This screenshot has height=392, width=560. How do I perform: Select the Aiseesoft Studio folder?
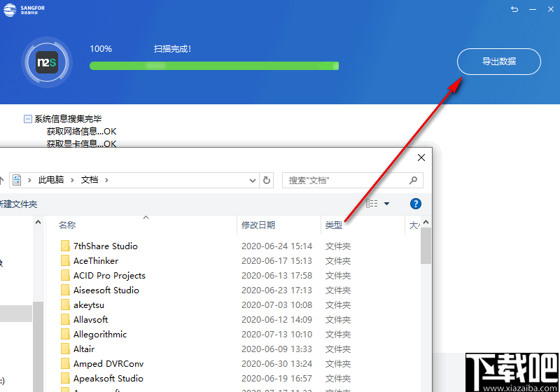(x=106, y=290)
